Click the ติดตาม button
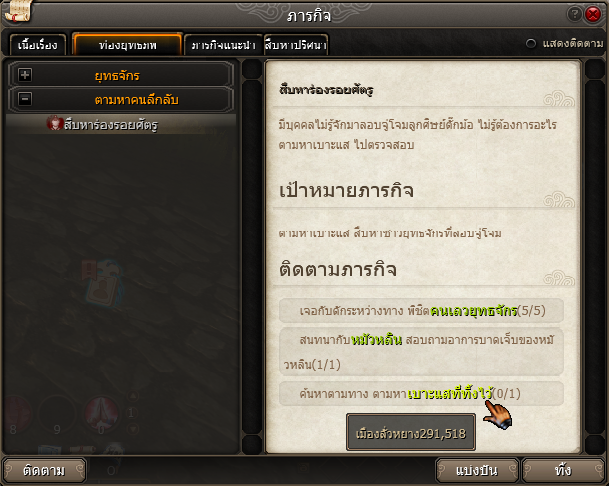Viewport: 609px width, 486px height. click(44, 470)
